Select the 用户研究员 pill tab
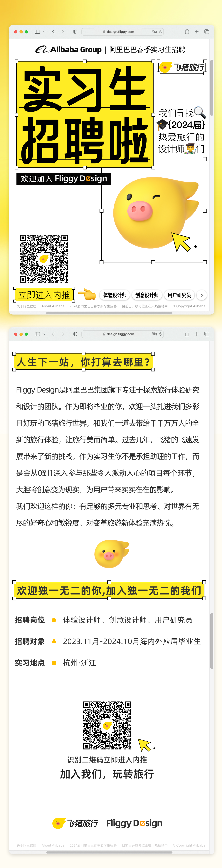 (179, 295)
